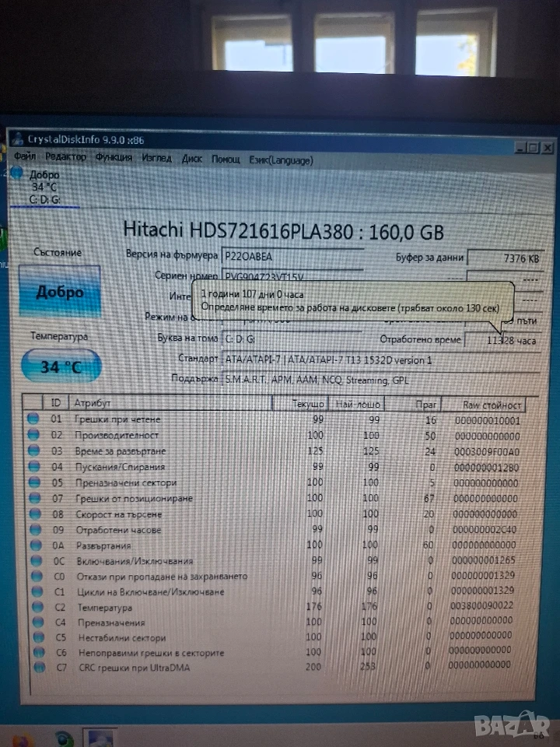Viewport: 560px width, 747px height.
Task: Open the Помощ menu
Action: pyautogui.click(x=226, y=159)
